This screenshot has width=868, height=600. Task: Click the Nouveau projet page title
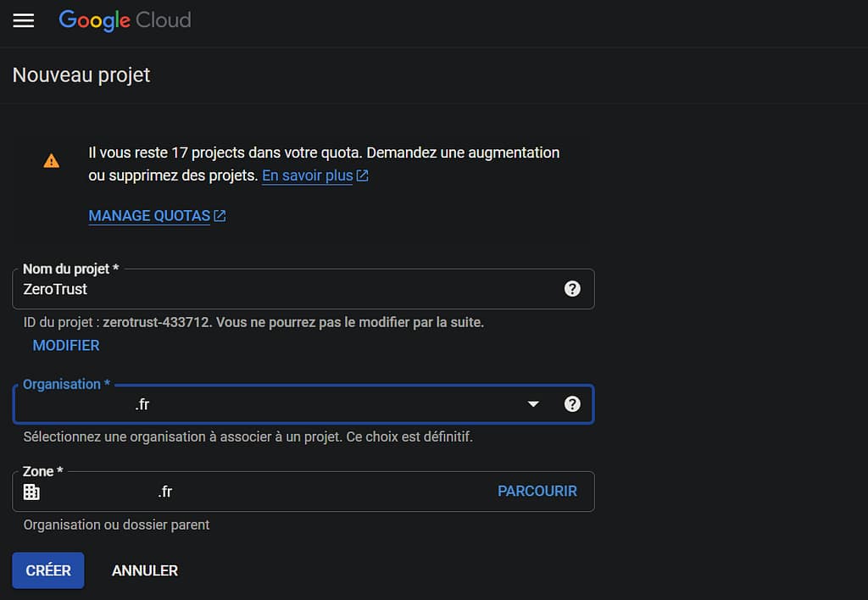click(81, 75)
